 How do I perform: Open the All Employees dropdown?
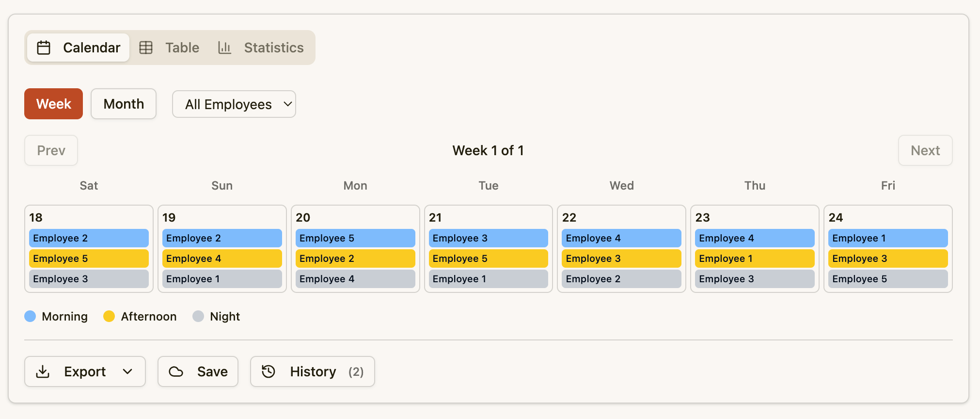coord(234,104)
